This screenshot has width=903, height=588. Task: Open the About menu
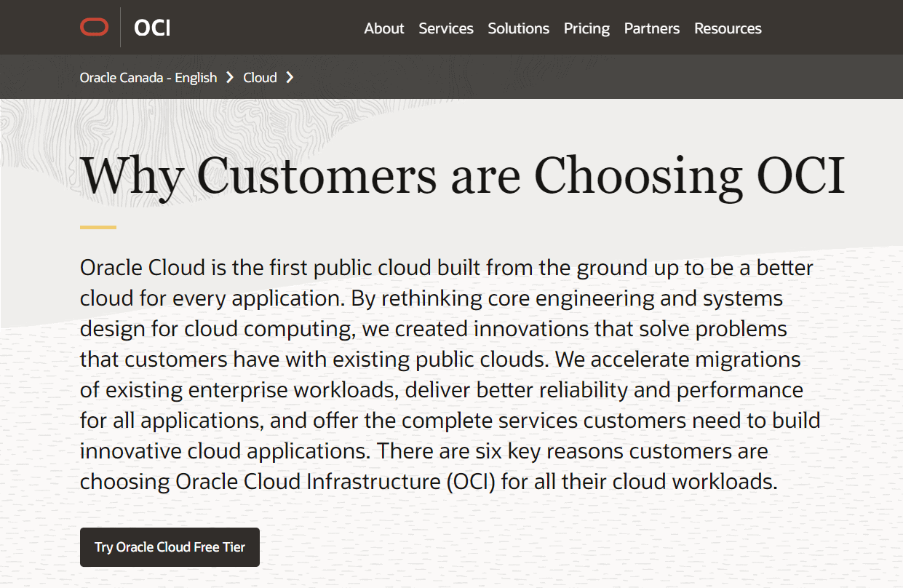(x=384, y=28)
